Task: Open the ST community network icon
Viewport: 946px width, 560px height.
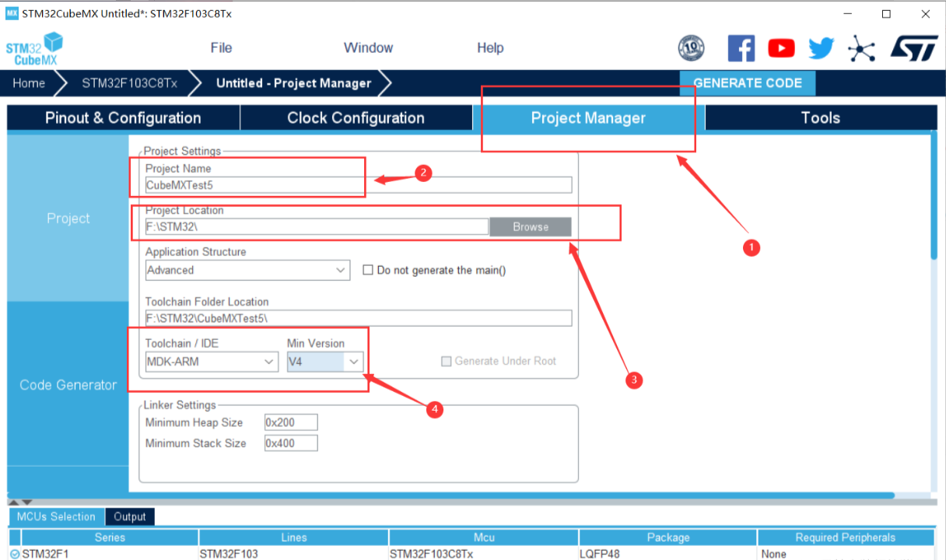Action: (x=861, y=48)
